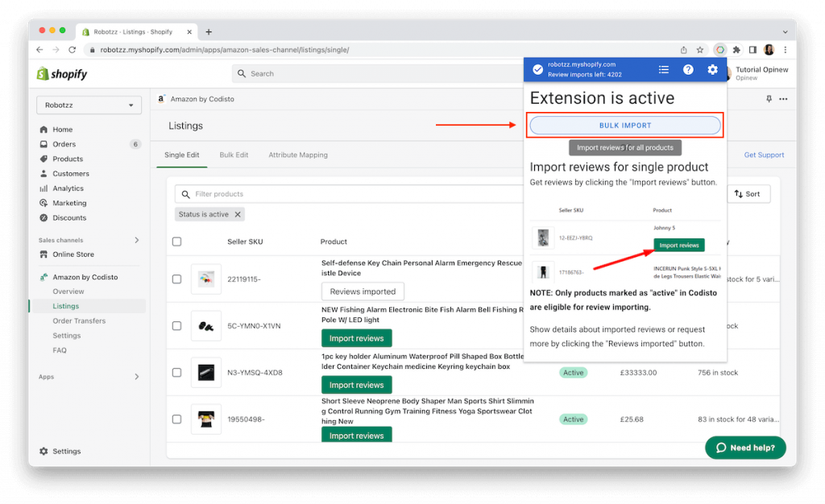
Task: Expand the Apps section
Action: pos(137,377)
